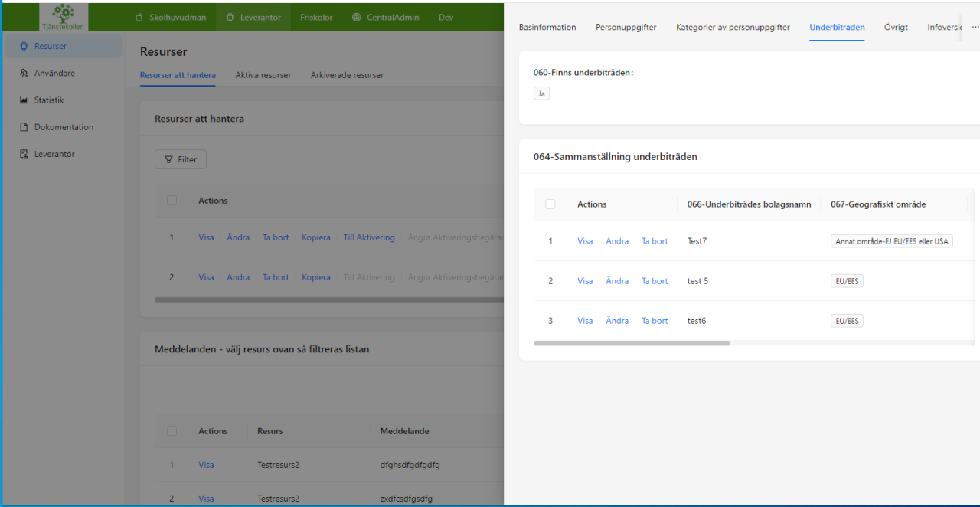The image size is (980, 507).
Task: Click 066-Underbiträdes bolagsnamn column header
Action: click(749, 204)
